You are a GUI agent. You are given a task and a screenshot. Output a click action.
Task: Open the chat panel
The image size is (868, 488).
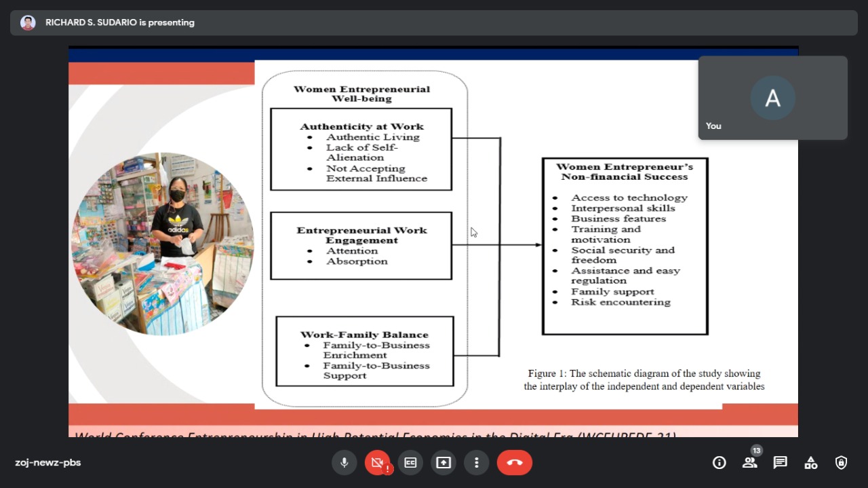click(x=781, y=463)
